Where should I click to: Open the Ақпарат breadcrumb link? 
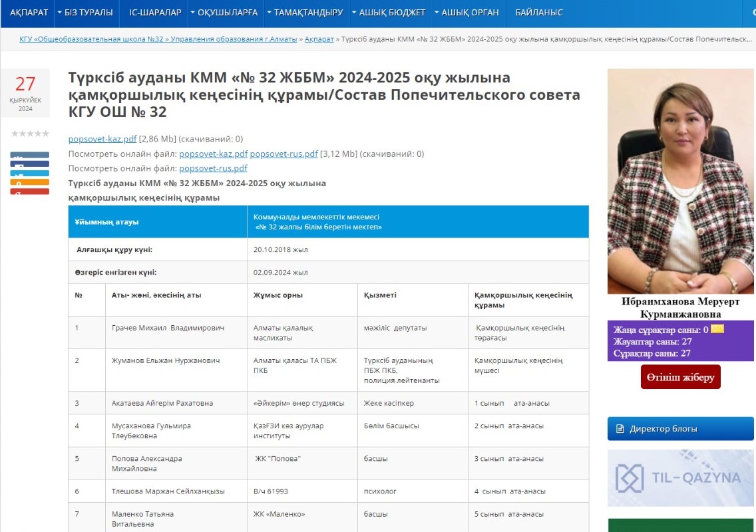tap(319, 39)
